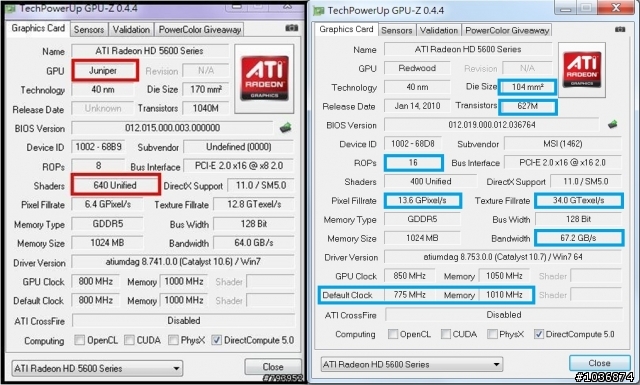Image resolution: width=640 pixels, height=385 pixels.
Task: Close right GPU-Z window with X button
Action: [616, 7]
